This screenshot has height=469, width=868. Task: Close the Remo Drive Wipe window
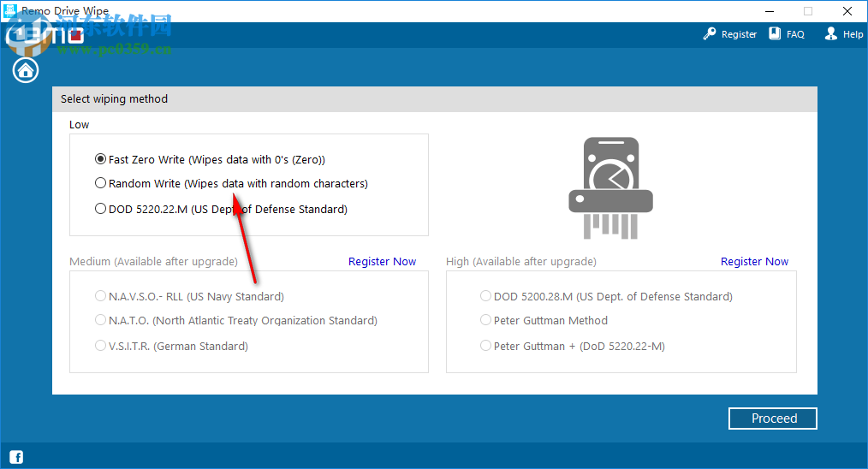(x=847, y=11)
